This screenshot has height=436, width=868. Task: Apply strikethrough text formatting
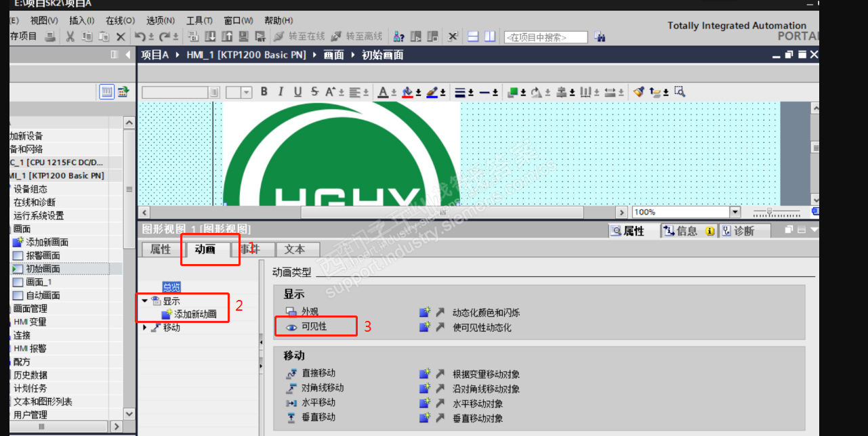coord(314,92)
